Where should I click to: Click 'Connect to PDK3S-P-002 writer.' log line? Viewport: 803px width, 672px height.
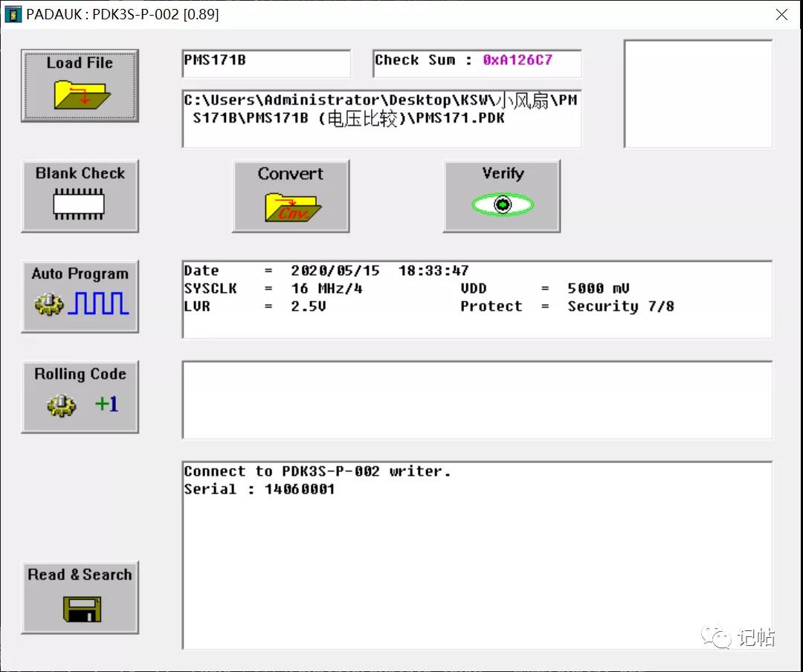pos(317,471)
